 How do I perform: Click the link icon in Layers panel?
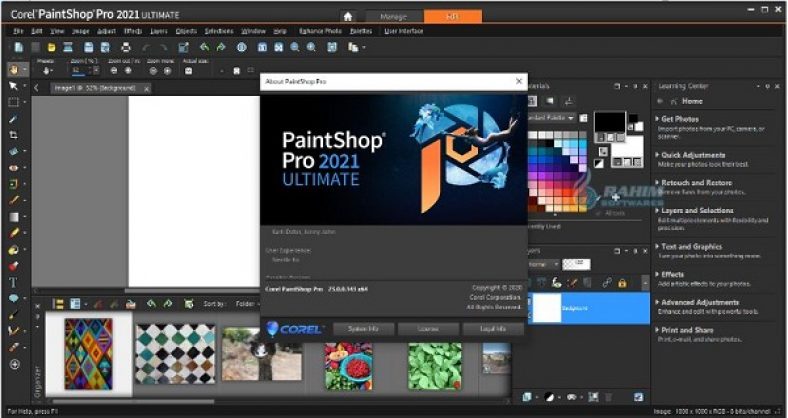607,283
